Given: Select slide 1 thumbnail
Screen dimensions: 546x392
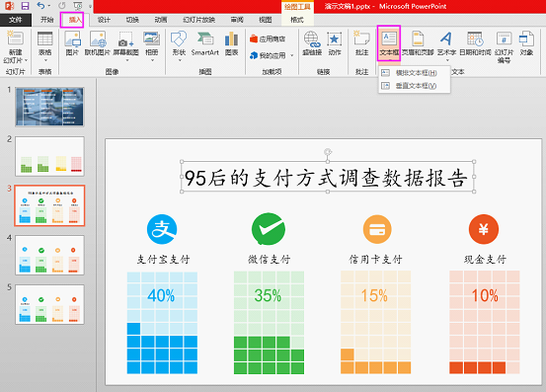Looking at the screenshot, I should pyautogui.click(x=49, y=107).
